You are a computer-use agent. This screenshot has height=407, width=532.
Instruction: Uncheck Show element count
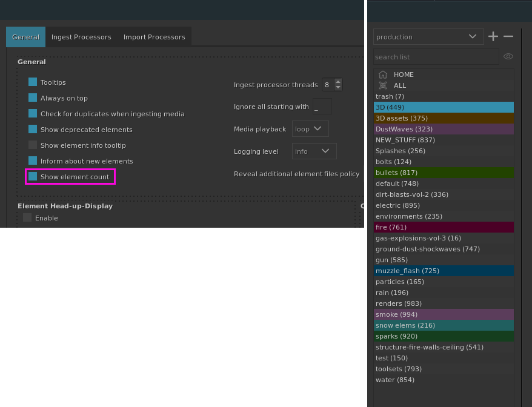click(33, 176)
